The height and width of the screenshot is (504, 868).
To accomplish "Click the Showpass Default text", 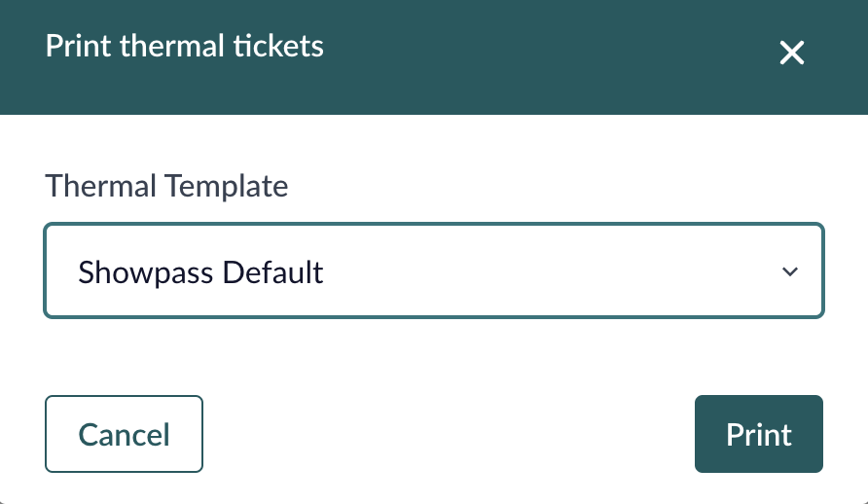I will coord(200,272).
